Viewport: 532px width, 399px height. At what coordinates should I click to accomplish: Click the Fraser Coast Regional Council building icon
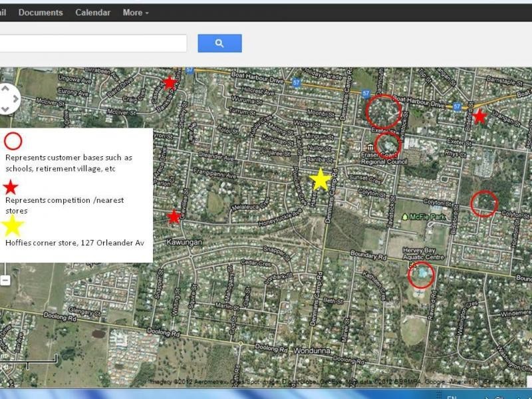click(x=370, y=147)
